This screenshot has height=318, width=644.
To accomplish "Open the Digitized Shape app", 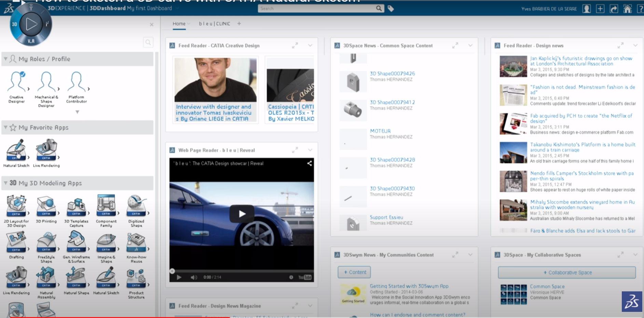I will (x=136, y=206).
